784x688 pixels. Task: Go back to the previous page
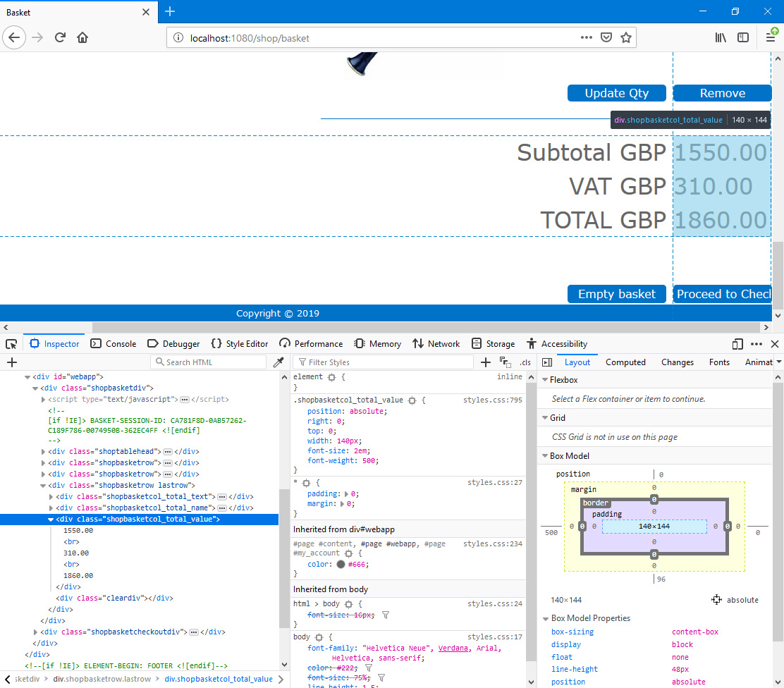point(14,37)
